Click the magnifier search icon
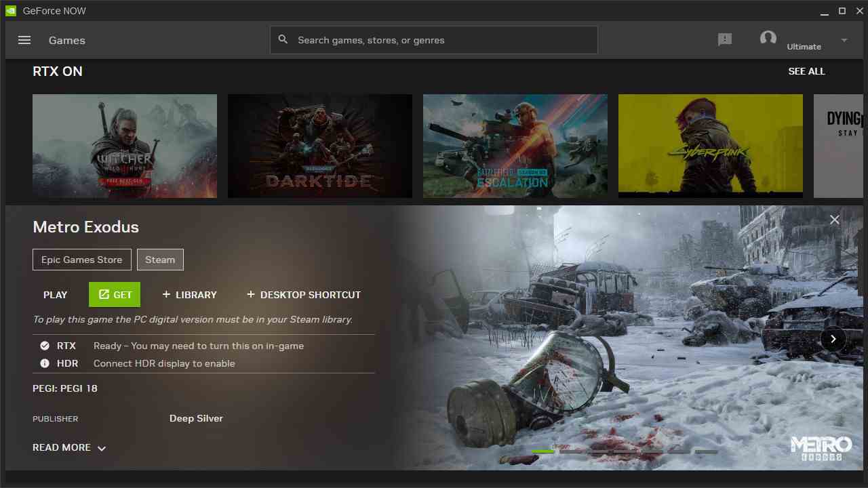Viewport: 868px width, 488px height. [283, 40]
